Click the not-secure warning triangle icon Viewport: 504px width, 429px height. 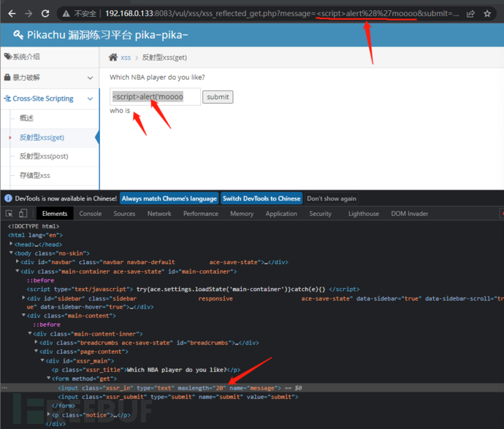pos(66,13)
